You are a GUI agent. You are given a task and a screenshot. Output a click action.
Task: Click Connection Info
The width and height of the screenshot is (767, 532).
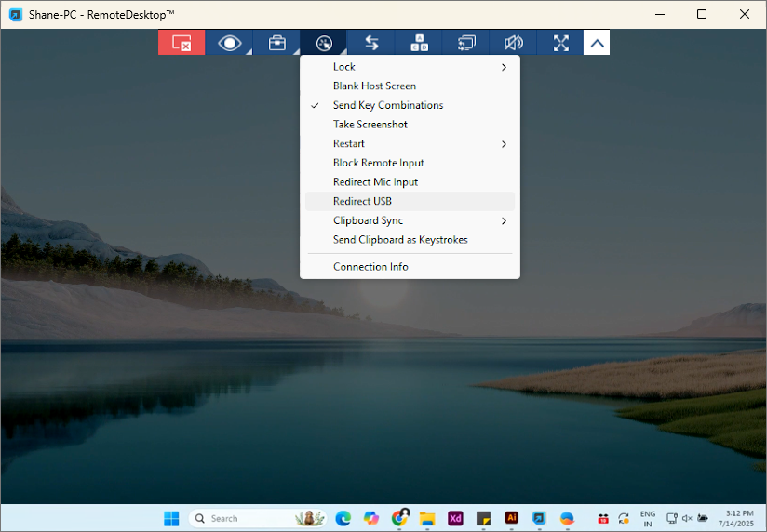point(370,267)
